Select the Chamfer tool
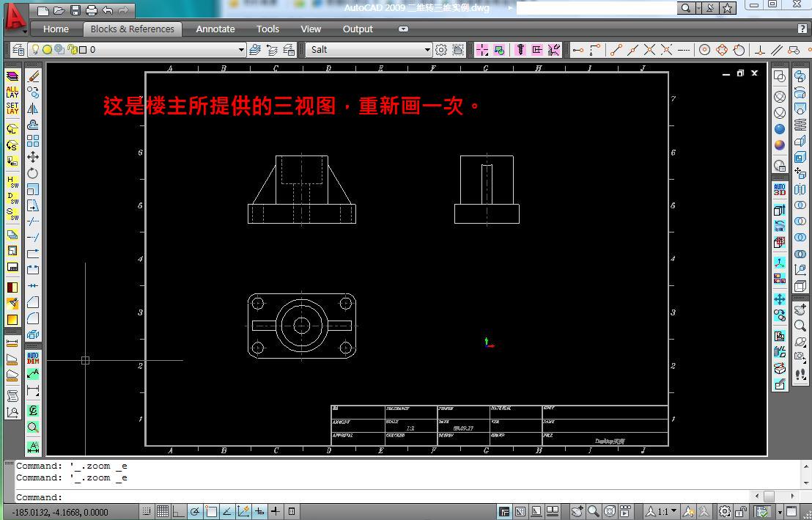 (x=33, y=301)
